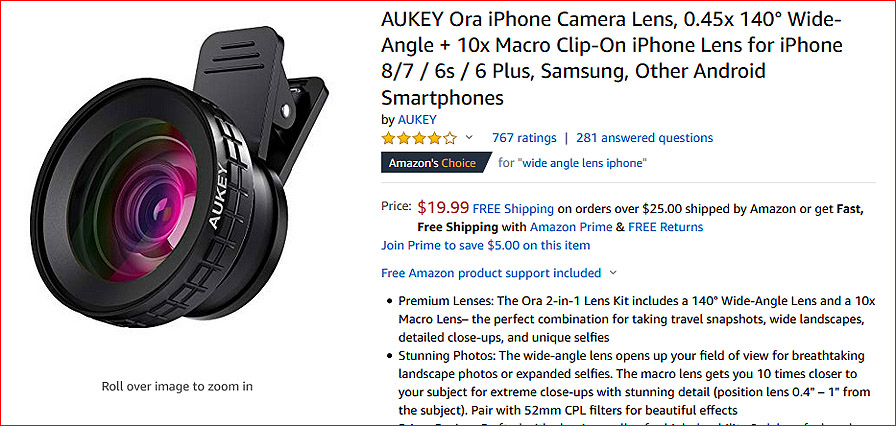Open the AUKEY brand link
The height and width of the screenshot is (426, 896).
[417, 119]
